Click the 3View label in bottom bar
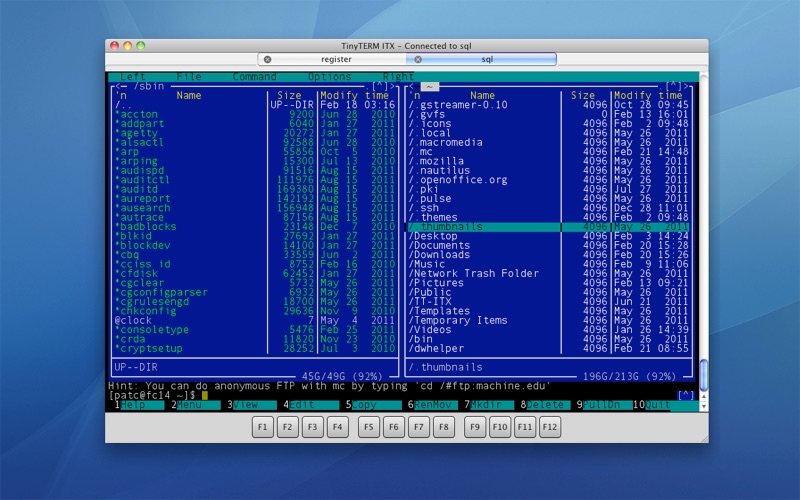800x500 pixels. 252,405
